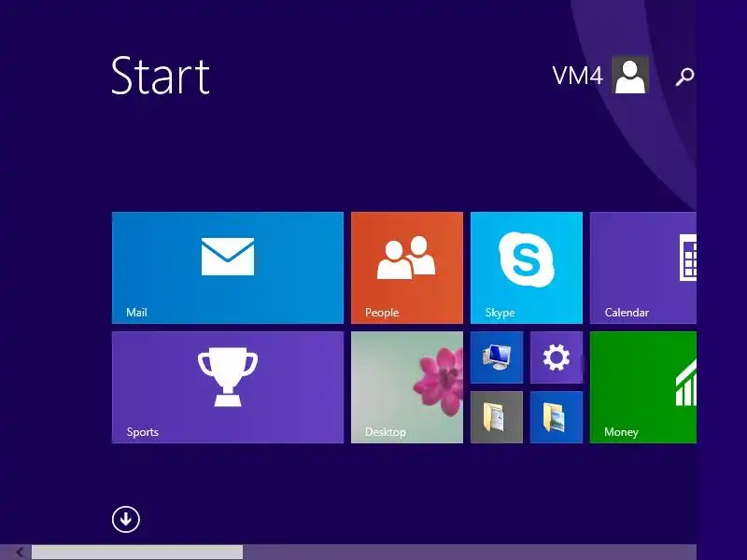Open the Pictures folder tile
The image size is (747, 560).
pos(557,417)
